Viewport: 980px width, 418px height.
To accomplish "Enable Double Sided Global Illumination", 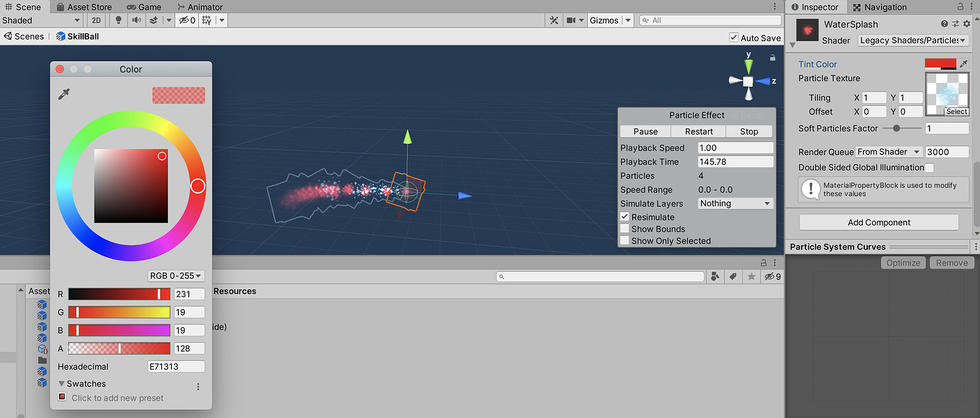I will [x=929, y=167].
